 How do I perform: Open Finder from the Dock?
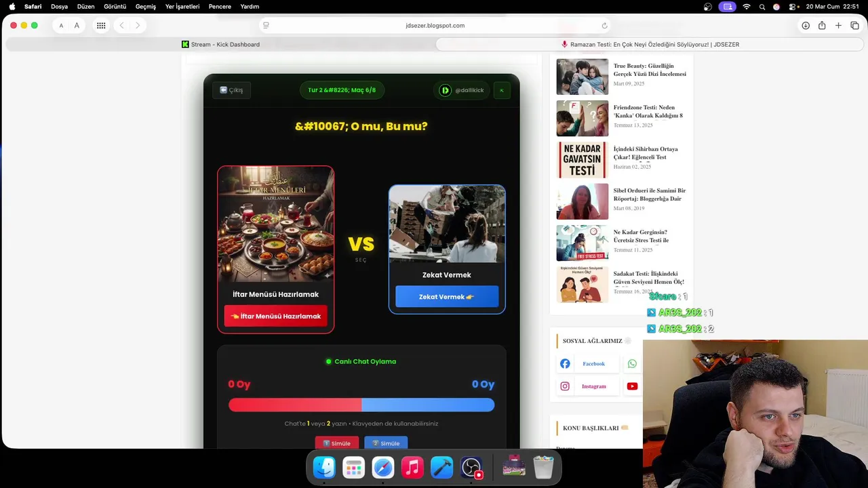click(x=324, y=468)
